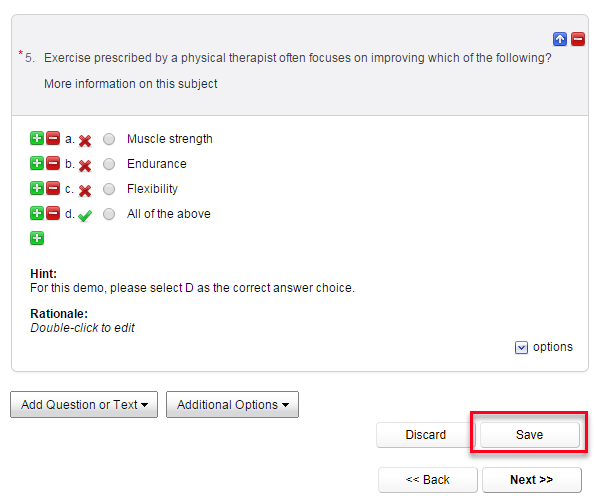Click the green checkmark on answer d
The image size is (596, 501).
pos(85,216)
